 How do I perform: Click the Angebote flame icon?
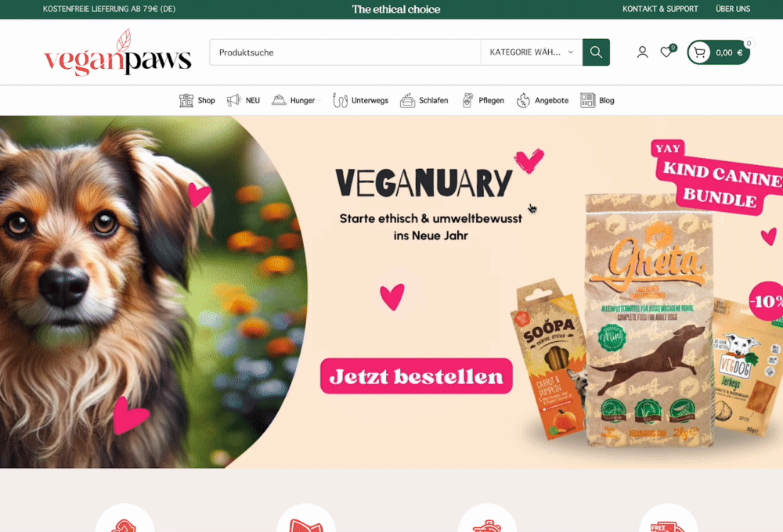523,100
